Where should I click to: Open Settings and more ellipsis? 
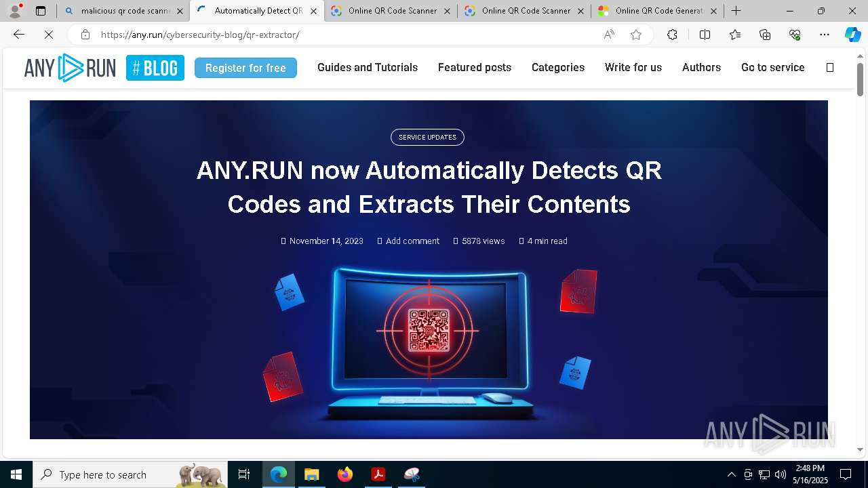pyautogui.click(x=825, y=35)
